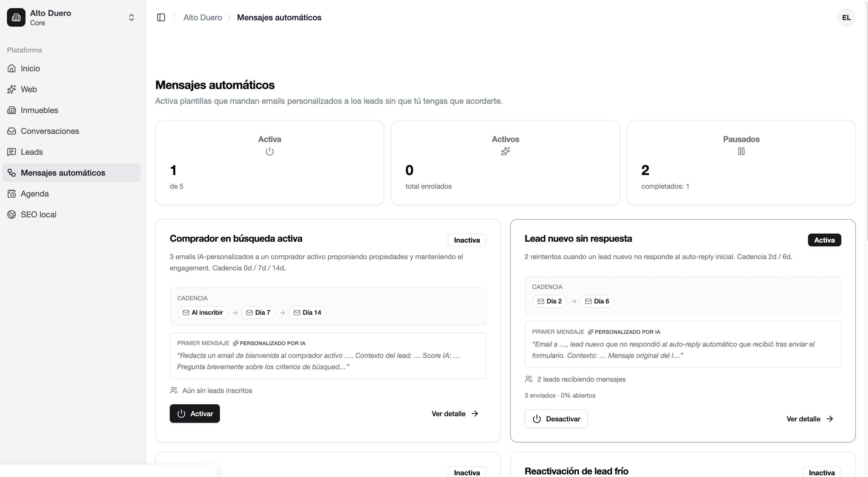Click the Leads message icon
The width and height of the screenshot is (868, 477).
tap(12, 152)
